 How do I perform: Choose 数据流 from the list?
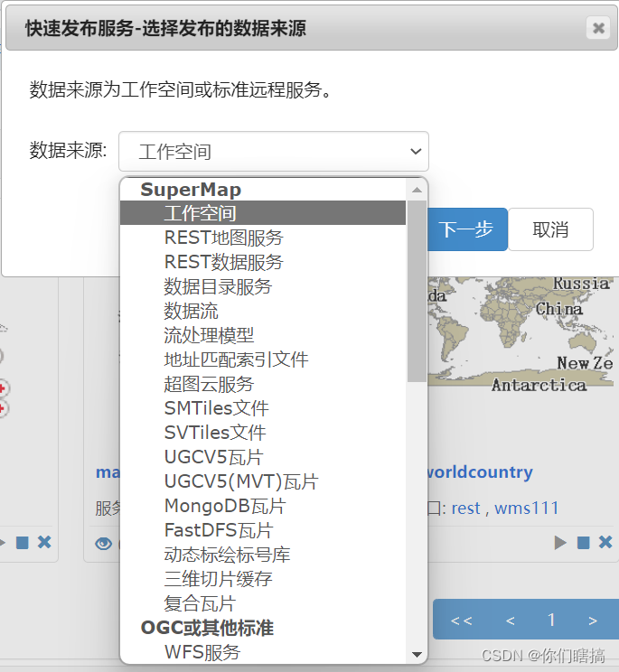(263, 311)
